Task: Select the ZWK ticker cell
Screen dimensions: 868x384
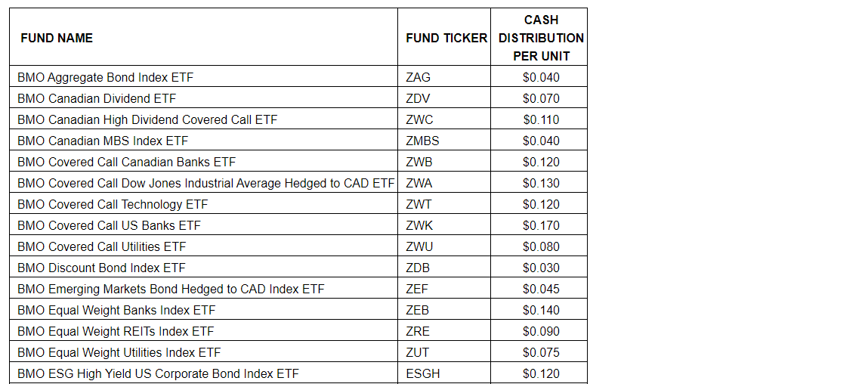Action: tap(419, 225)
